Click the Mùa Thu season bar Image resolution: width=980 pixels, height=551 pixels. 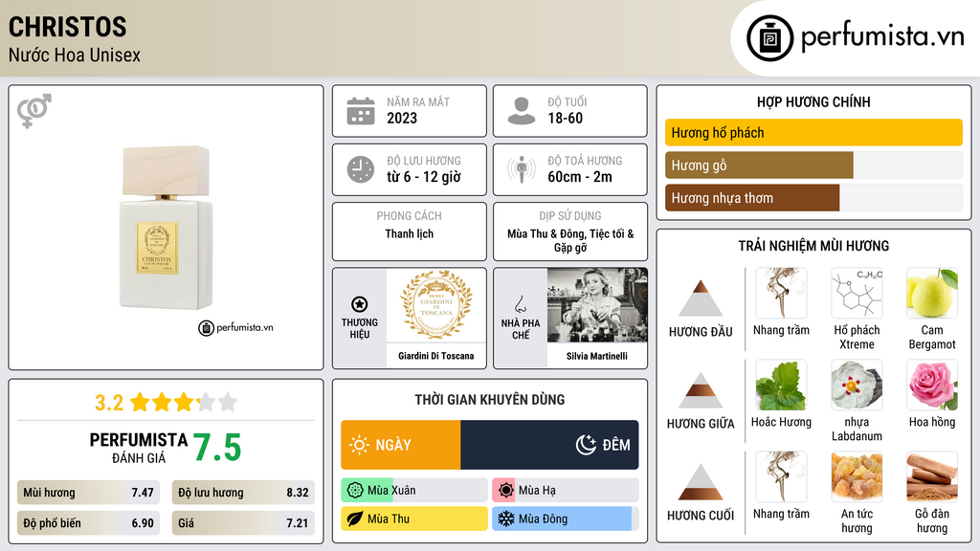[x=414, y=518]
